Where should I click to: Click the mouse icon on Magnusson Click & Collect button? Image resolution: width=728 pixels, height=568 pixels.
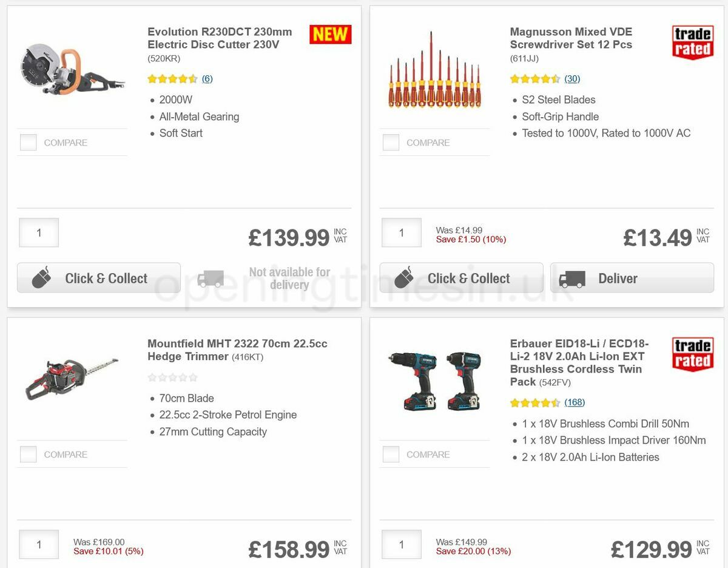coord(403,278)
